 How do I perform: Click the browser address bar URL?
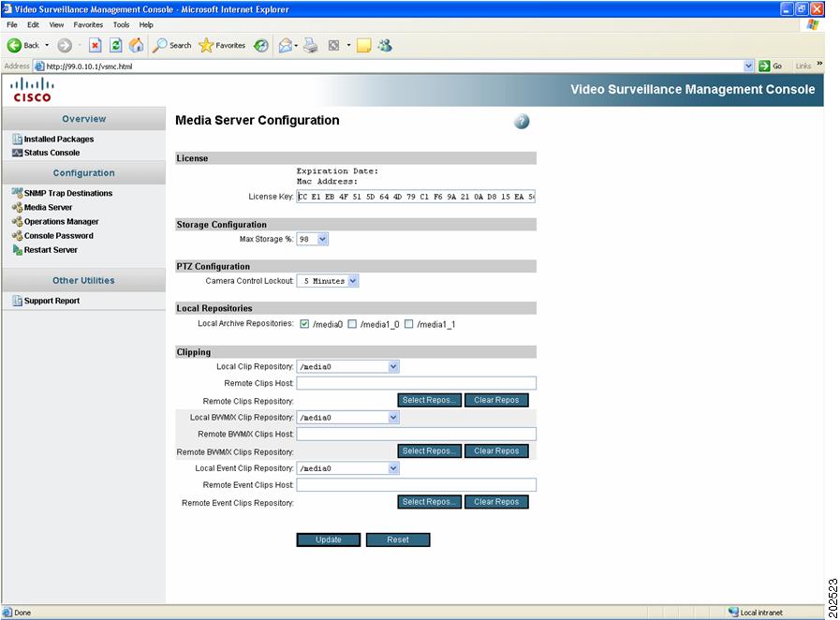coord(89,66)
